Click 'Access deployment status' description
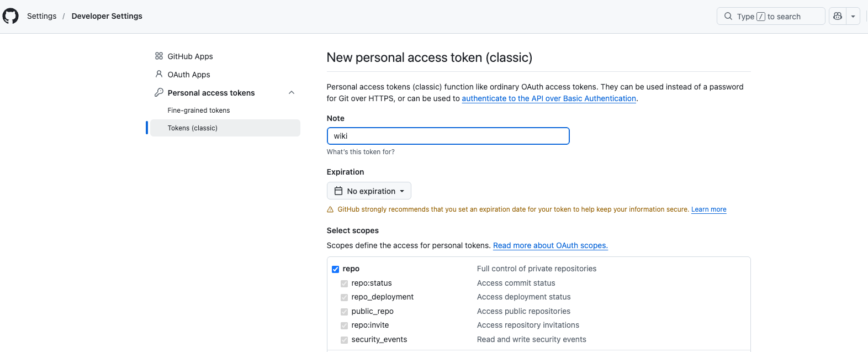Viewport: 868px width, 352px height. pyautogui.click(x=524, y=297)
